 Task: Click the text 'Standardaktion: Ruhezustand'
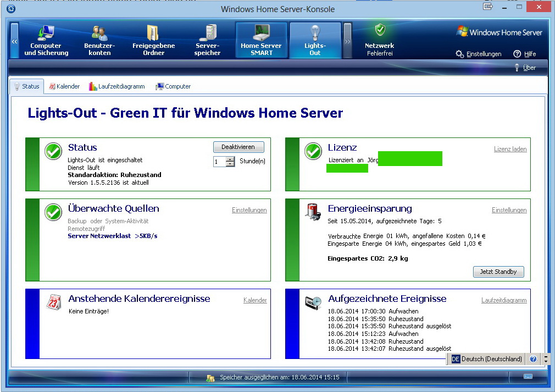[114, 175]
